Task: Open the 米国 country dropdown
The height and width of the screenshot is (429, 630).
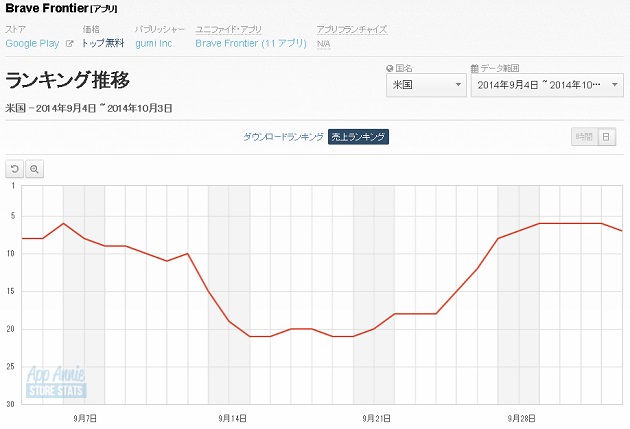Action: (426, 85)
